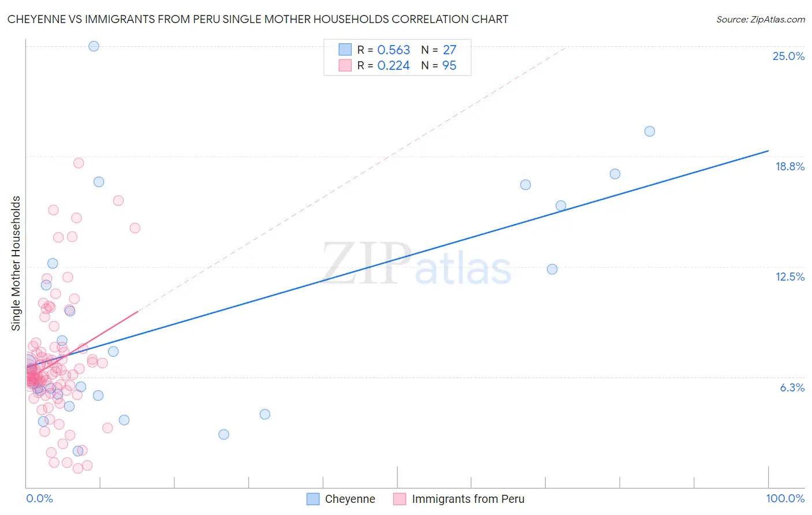Click the 0.0% x-axis label
The image size is (812, 515).
coord(39,498)
